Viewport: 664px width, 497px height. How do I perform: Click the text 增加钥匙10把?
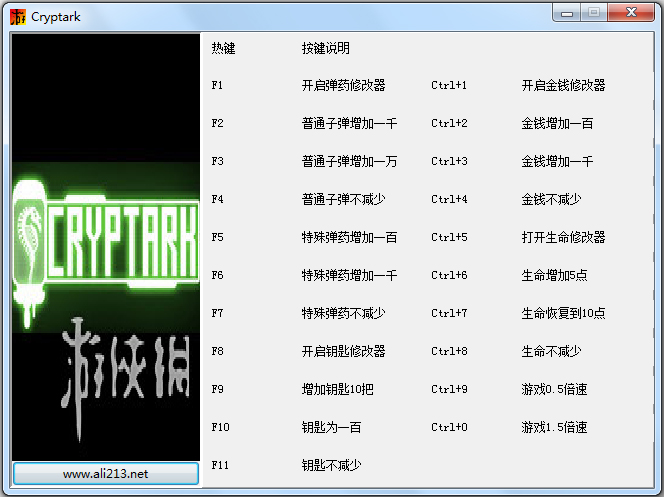(338, 389)
